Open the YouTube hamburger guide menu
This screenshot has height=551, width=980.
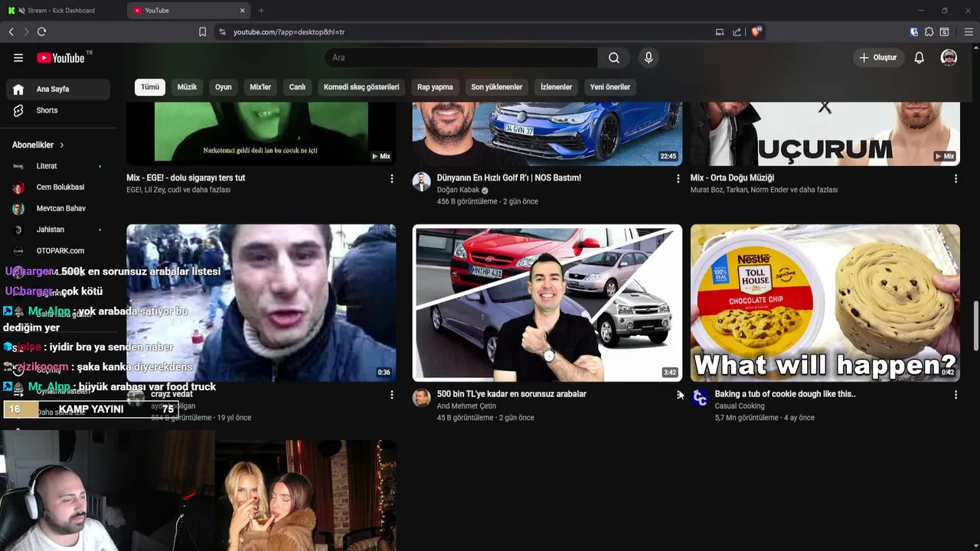(x=18, y=57)
